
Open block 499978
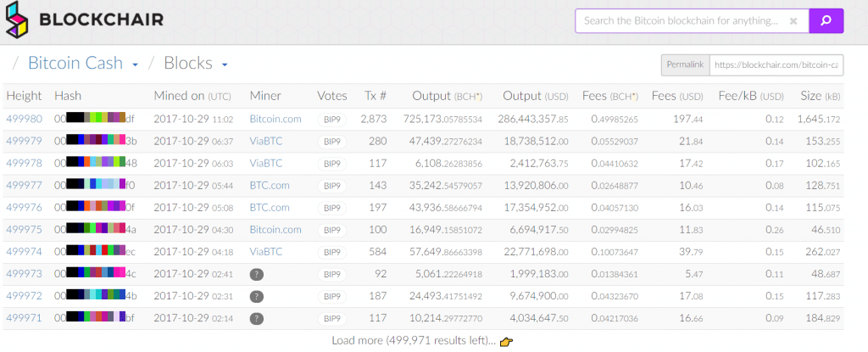coord(24,163)
